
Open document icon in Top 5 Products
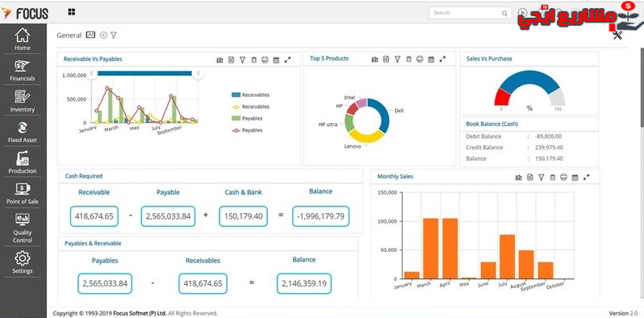point(386,60)
